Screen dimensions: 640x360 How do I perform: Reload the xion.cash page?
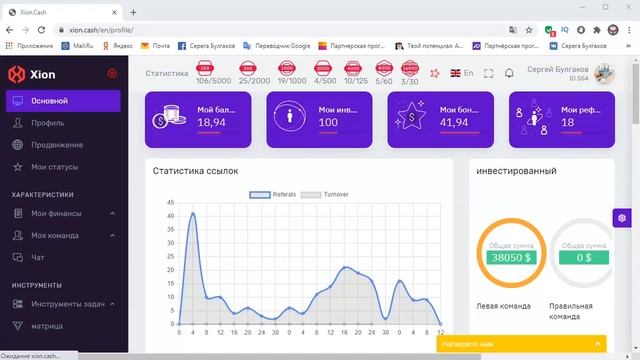pyautogui.click(x=41, y=30)
